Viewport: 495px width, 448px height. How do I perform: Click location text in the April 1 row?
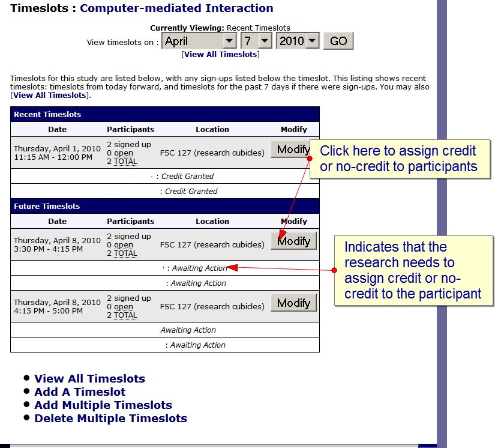pos(212,153)
